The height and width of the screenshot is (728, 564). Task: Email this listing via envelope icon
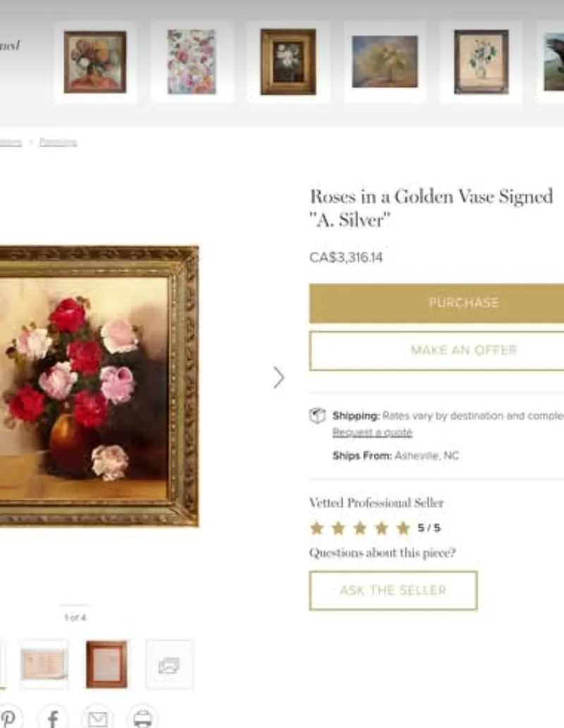coord(98,718)
